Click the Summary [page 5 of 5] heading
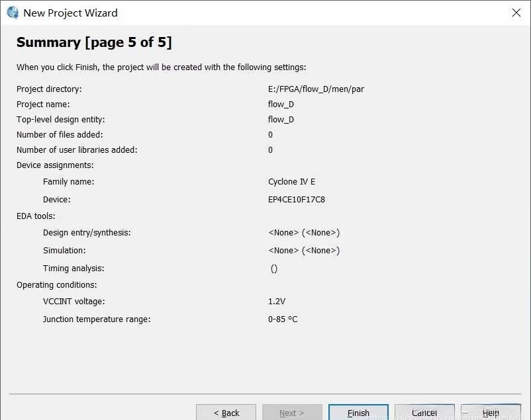Screen dimensions: 531x420 click(x=94, y=42)
